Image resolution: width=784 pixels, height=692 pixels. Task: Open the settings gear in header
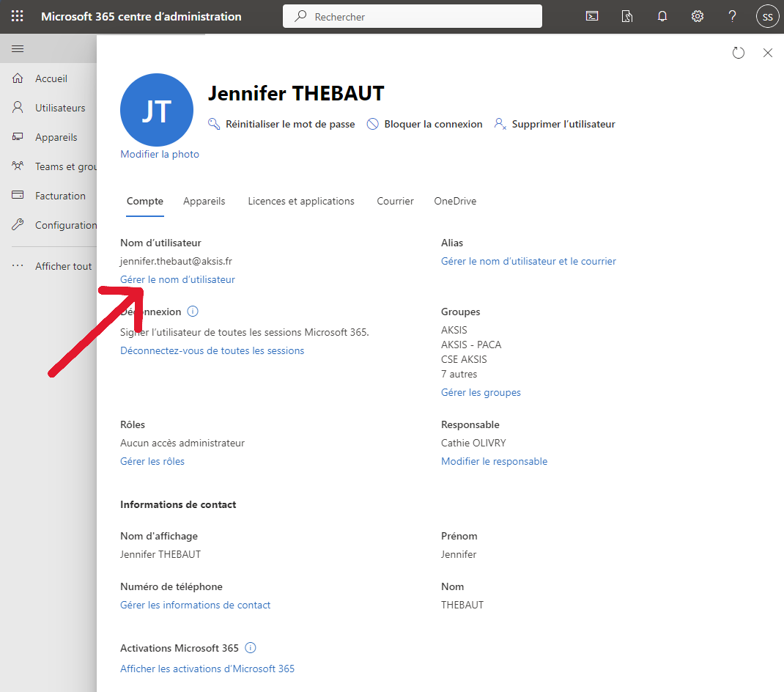(698, 17)
